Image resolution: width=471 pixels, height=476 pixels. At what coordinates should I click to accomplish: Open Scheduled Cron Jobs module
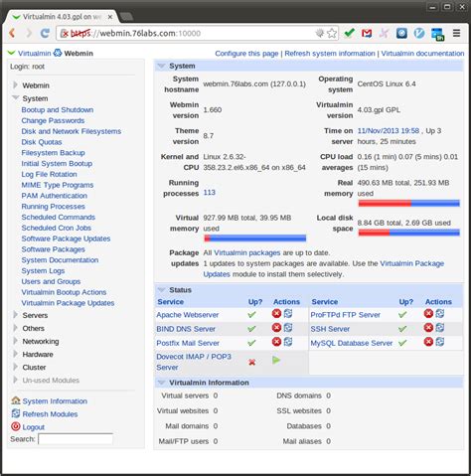click(x=56, y=228)
